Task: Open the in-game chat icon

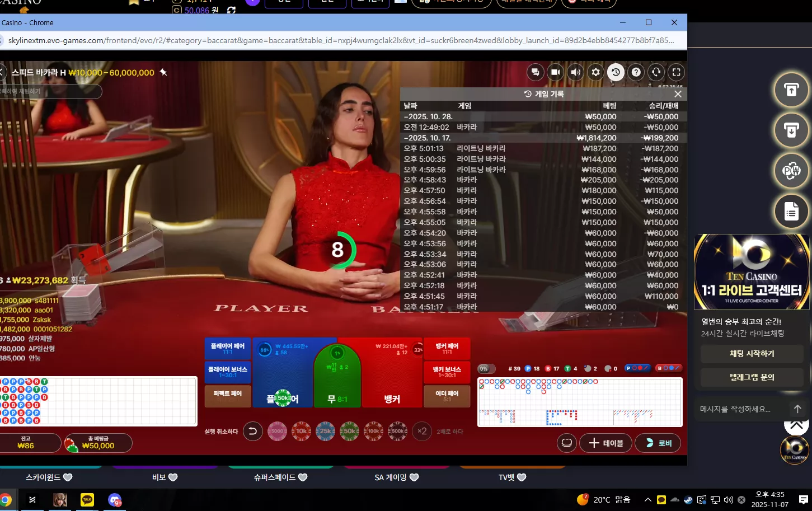Action: (536, 72)
